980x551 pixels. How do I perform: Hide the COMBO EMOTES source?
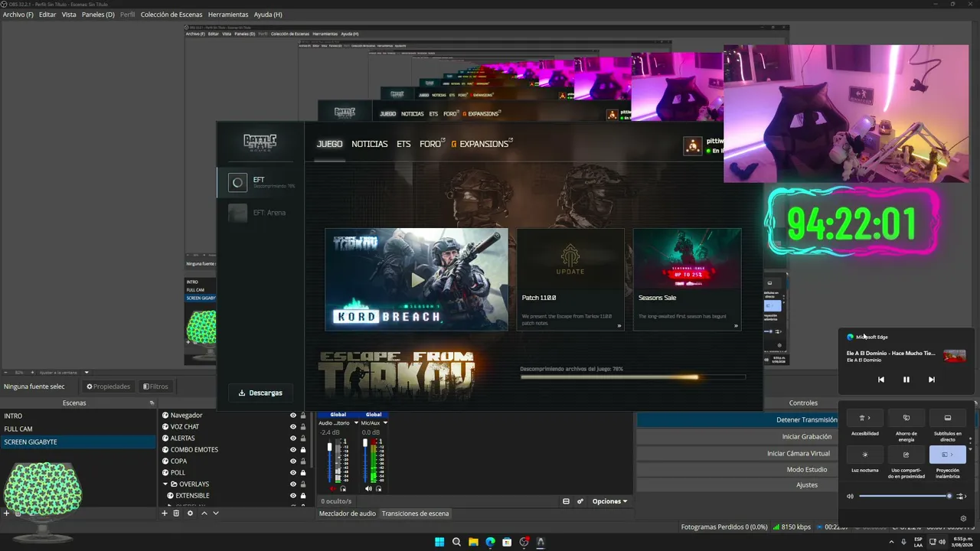point(292,450)
